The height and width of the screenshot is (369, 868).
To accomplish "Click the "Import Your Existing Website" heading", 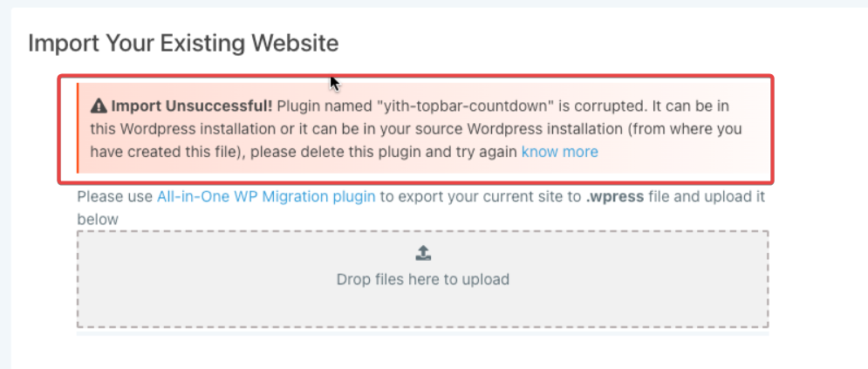I will point(183,42).
